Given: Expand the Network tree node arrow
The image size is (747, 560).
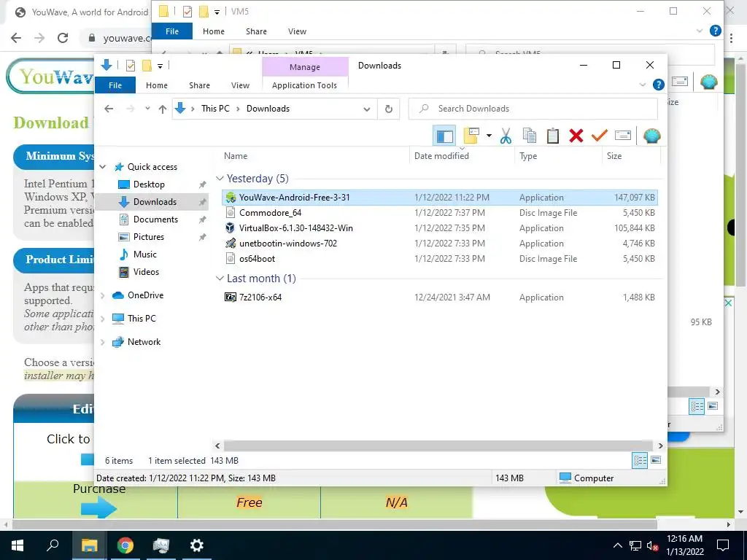Looking at the screenshot, I should (102, 342).
